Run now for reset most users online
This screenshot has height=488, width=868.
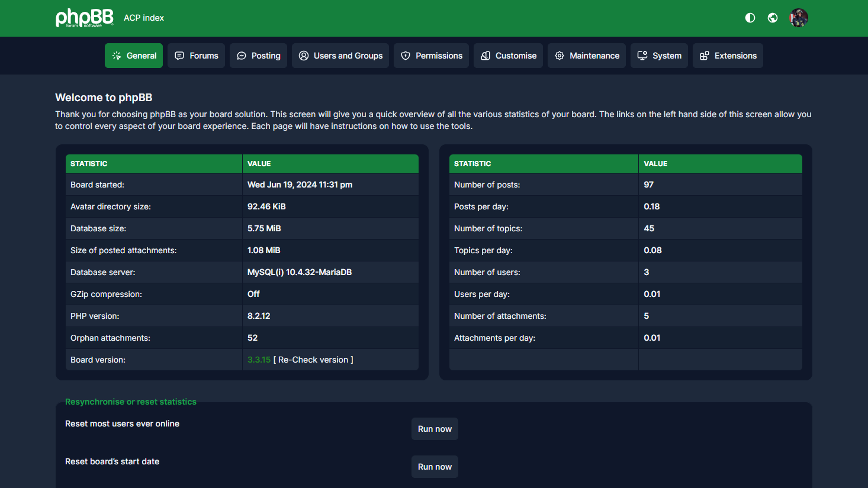[x=435, y=429]
